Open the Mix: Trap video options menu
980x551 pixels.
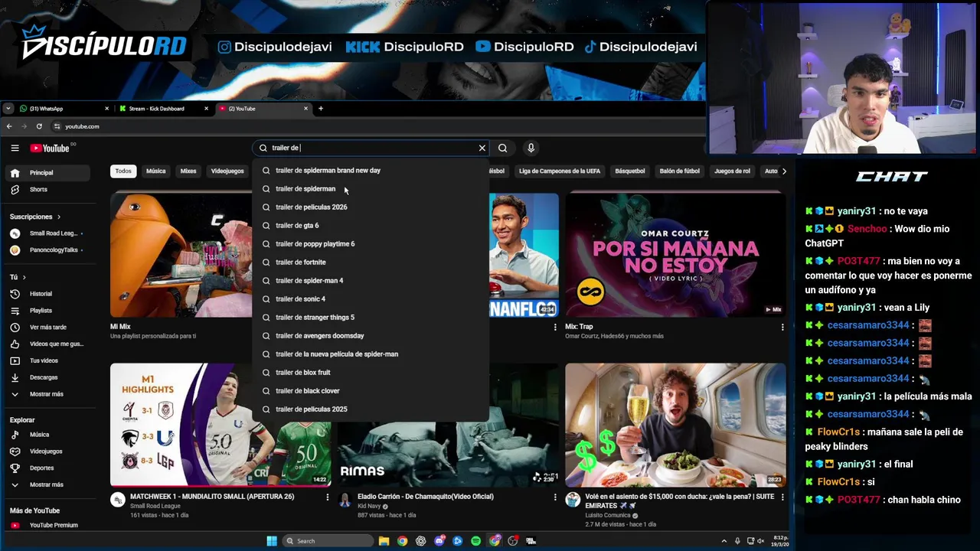click(x=782, y=328)
